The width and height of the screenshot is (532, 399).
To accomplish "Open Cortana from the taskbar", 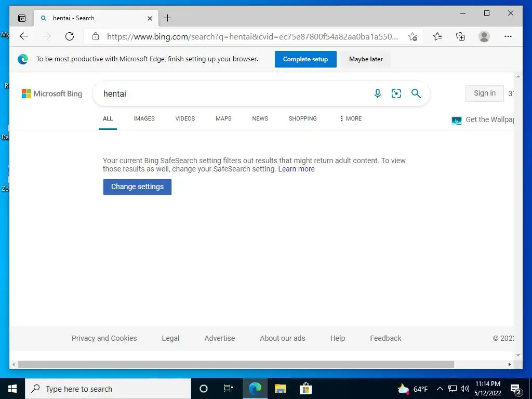I will tap(204, 389).
